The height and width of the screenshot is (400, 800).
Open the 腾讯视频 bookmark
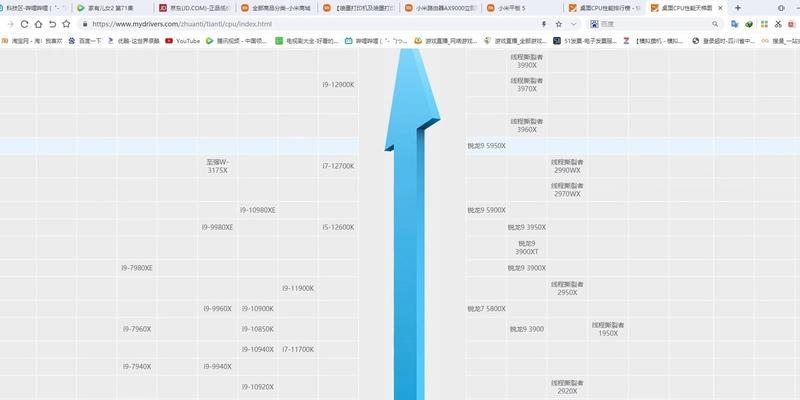click(236, 41)
